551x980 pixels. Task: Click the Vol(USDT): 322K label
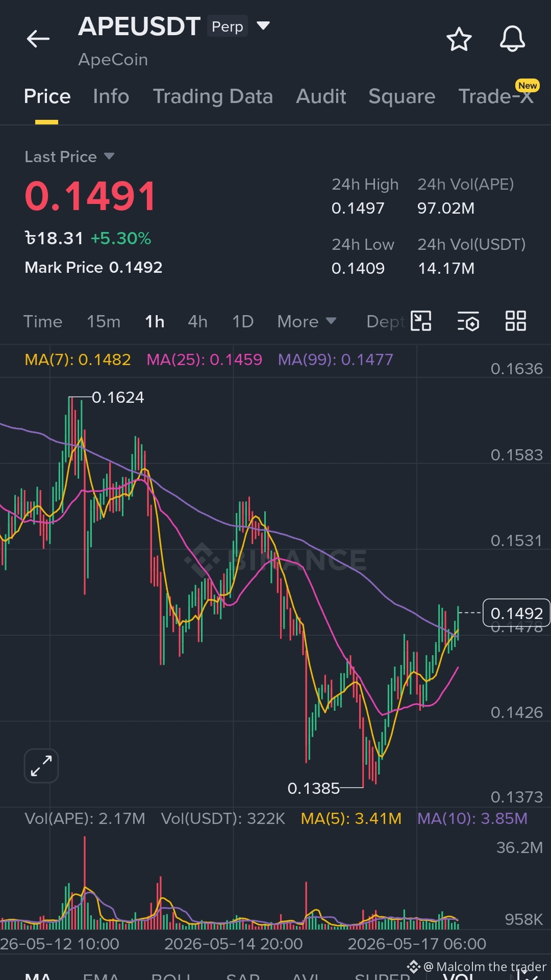coord(223,818)
